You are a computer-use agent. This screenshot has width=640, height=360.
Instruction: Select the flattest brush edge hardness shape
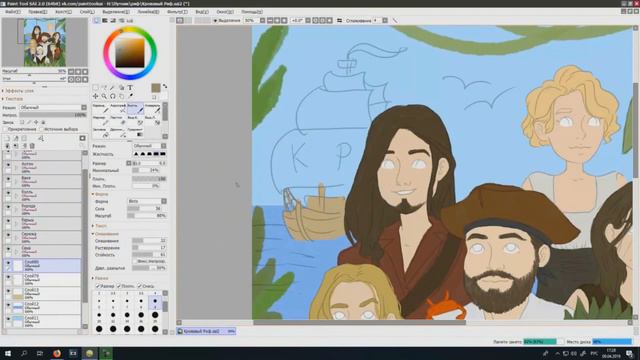point(163,154)
